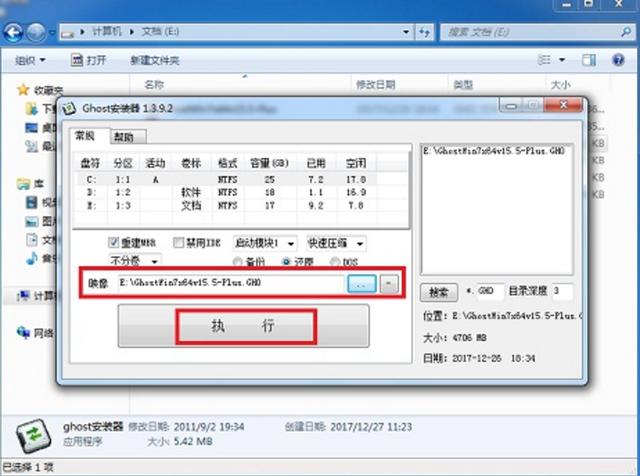
Task: Click the search magnifier icon
Action: 625,32
